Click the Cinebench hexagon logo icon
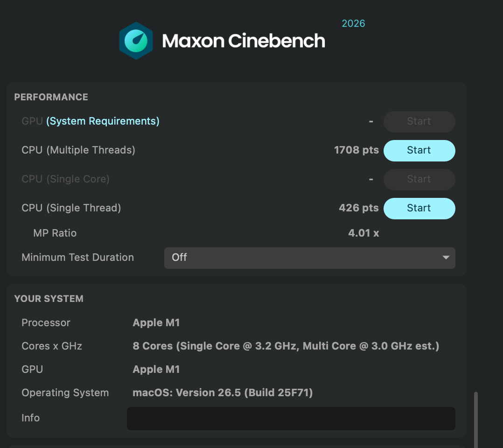This screenshot has width=503, height=448. pos(136,41)
